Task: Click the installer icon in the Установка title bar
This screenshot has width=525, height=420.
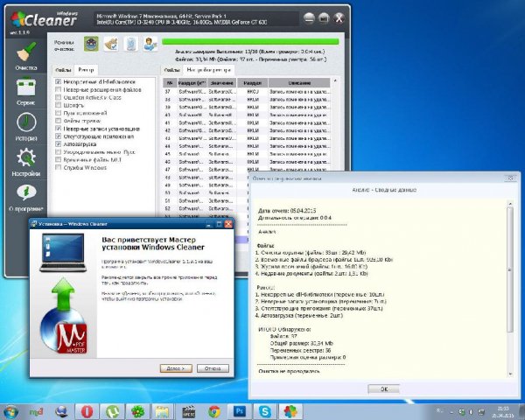Action: [33, 224]
